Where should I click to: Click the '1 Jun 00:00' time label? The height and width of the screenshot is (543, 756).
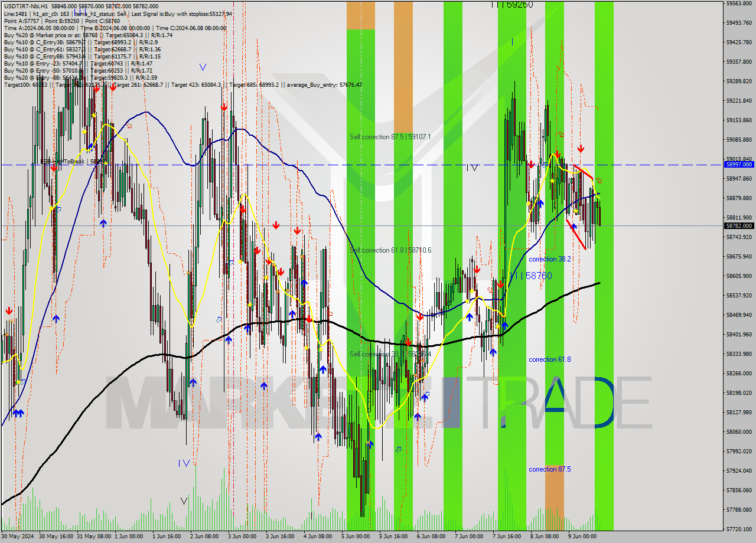pos(129,537)
